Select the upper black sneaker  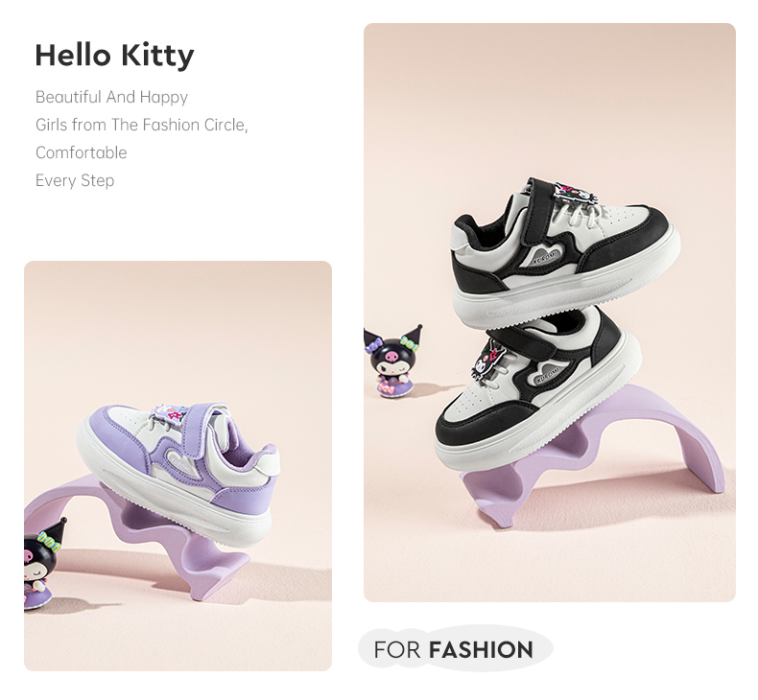(x=566, y=254)
